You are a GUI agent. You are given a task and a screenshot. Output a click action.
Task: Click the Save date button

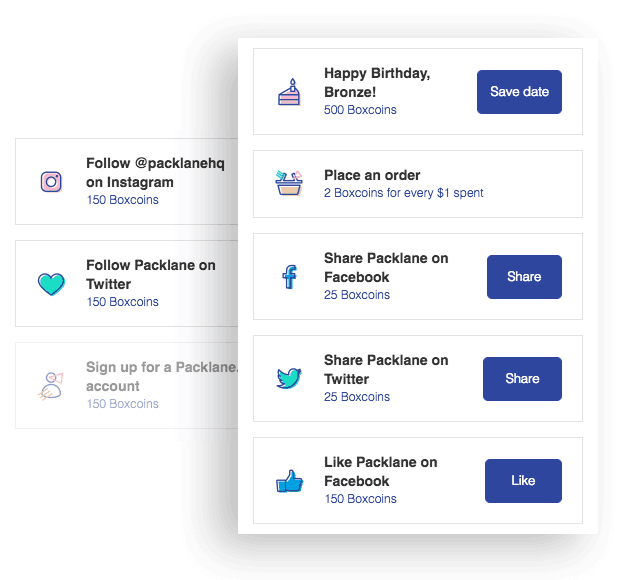click(519, 92)
